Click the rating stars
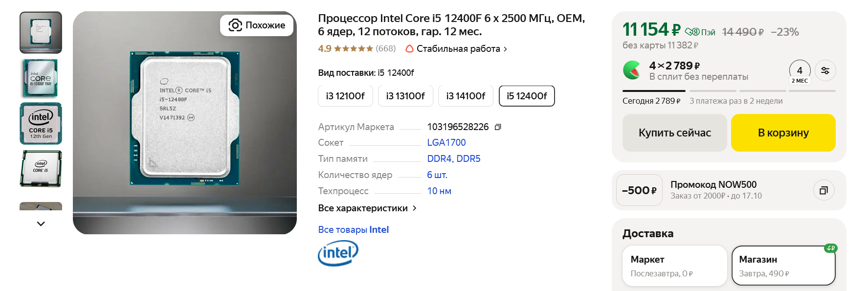The height and width of the screenshot is (291, 868). pyautogui.click(x=354, y=48)
